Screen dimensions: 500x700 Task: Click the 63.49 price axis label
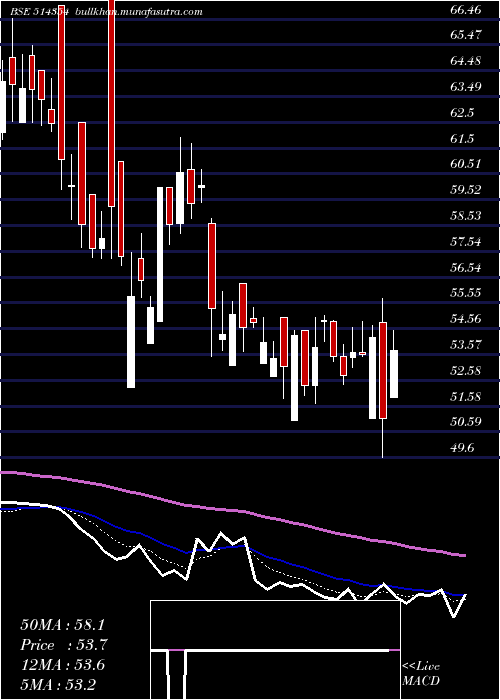(466, 86)
